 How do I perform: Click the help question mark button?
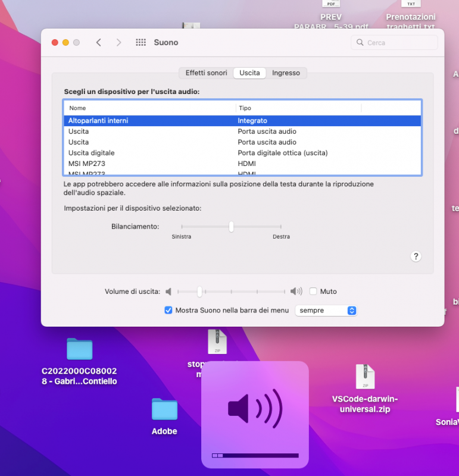pyautogui.click(x=416, y=256)
